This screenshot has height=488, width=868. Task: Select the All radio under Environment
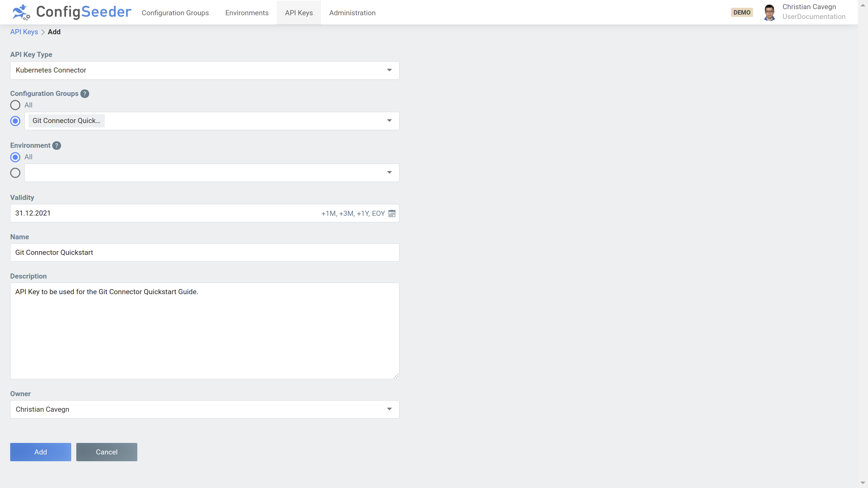pos(15,157)
